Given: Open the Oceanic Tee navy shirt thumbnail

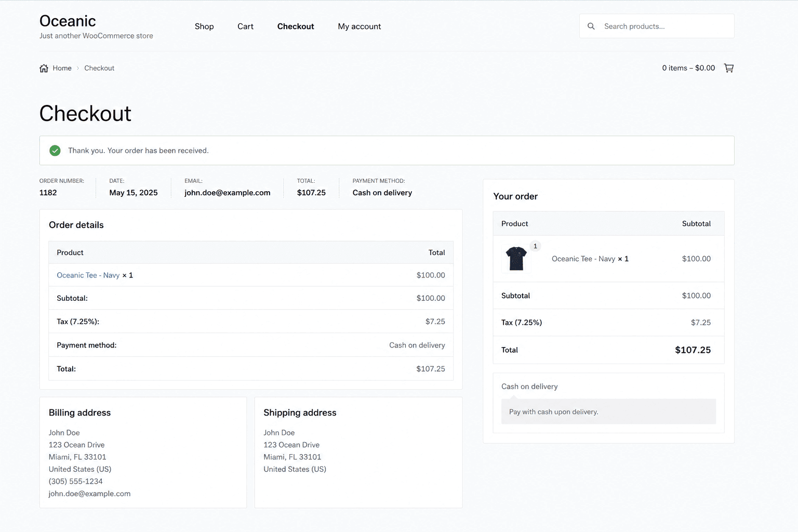Looking at the screenshot, I should click(516, 259).
